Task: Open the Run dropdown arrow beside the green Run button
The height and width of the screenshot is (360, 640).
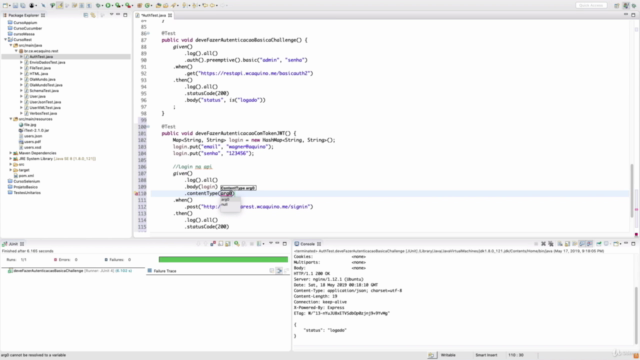Action: click(113, 6)
